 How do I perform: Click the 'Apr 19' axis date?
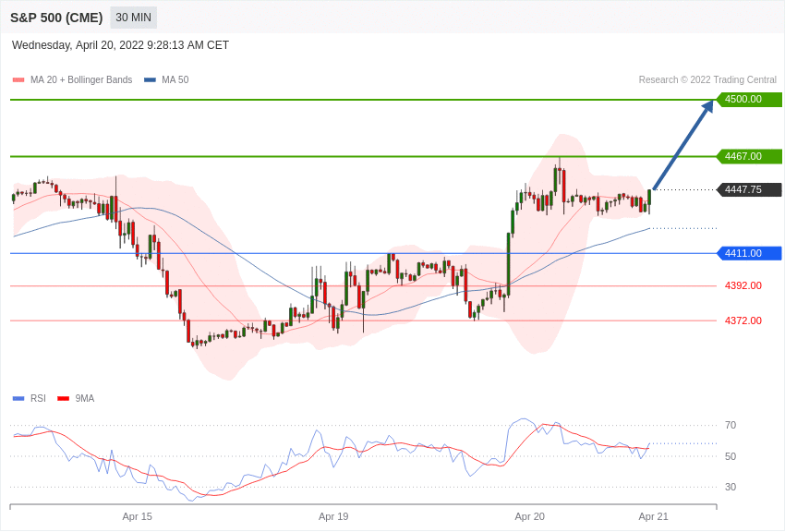[333, 516]
